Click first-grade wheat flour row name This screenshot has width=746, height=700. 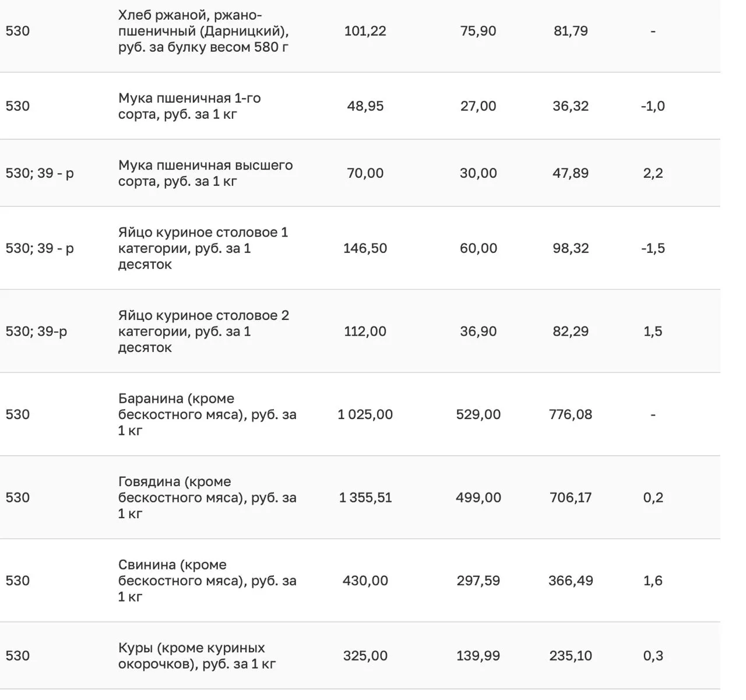tap(189, 106)
